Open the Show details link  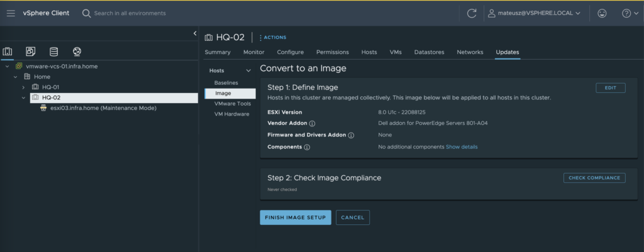click(x=462, y=147)
